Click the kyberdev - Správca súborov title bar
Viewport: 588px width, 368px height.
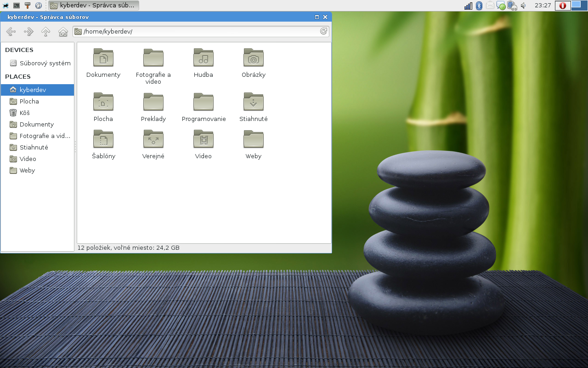pyautogui.click(x=166, y=17)
